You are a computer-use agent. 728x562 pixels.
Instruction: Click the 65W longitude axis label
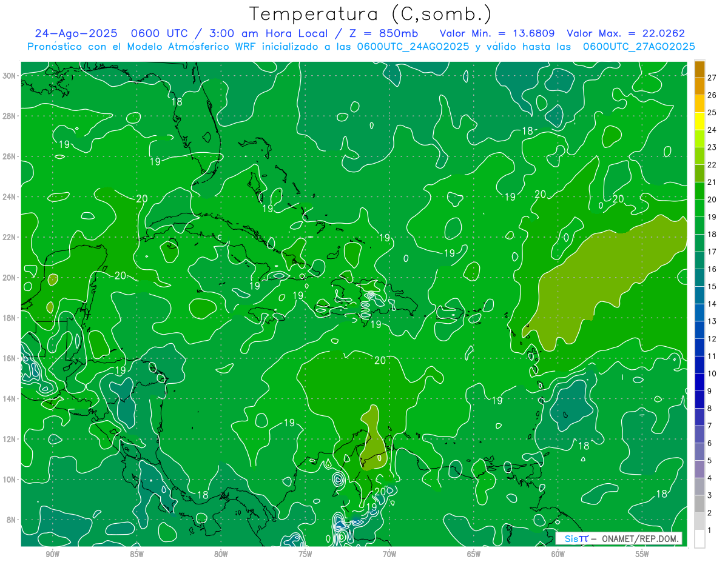(x=474, y=554)
